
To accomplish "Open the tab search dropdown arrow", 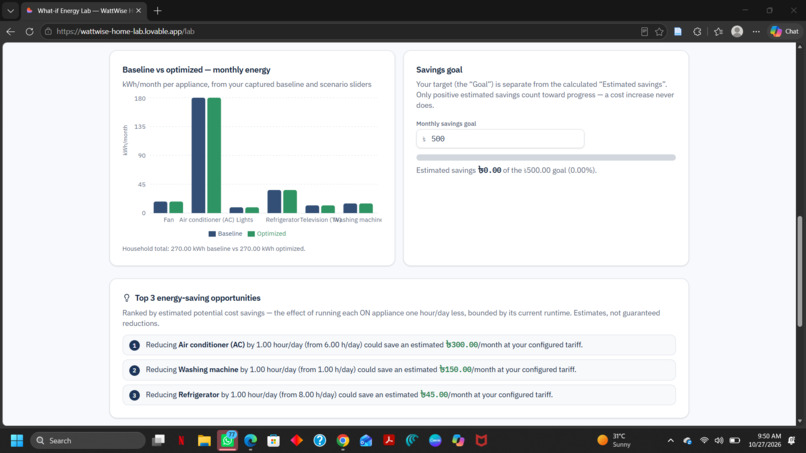I will click(10, 10).
